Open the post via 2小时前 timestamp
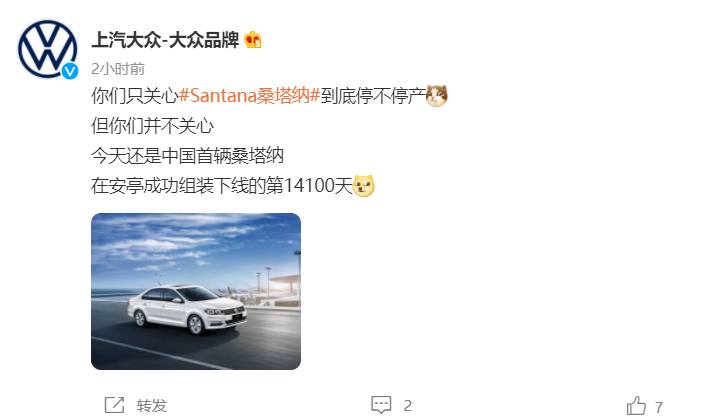 point(118,69)
